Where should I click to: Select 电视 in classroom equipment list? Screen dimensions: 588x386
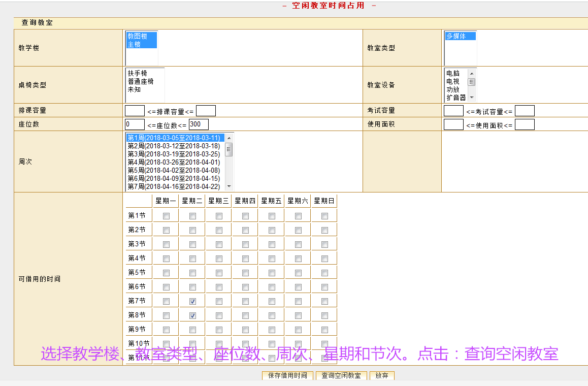coord(453,81)
